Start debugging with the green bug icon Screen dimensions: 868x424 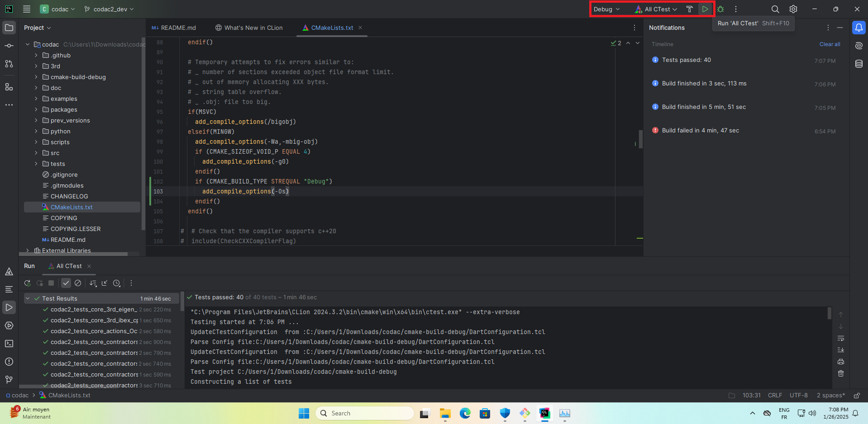[x=720, y=9]
